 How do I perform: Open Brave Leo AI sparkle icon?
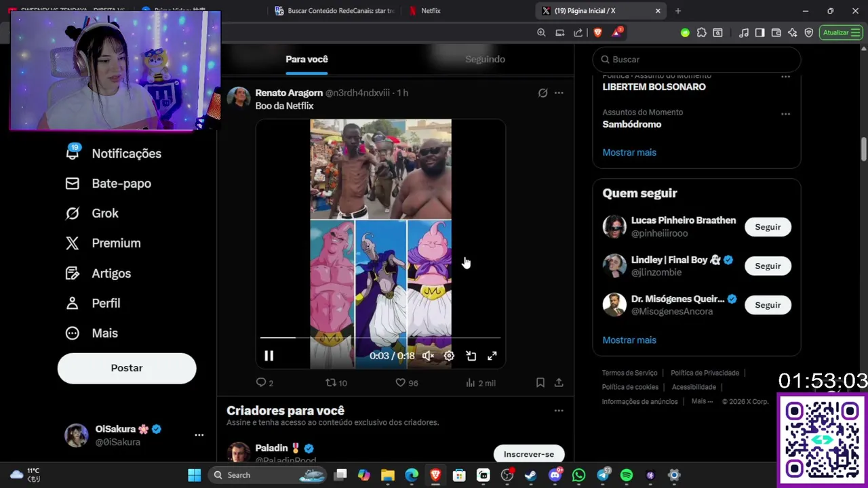pos(792,33)
